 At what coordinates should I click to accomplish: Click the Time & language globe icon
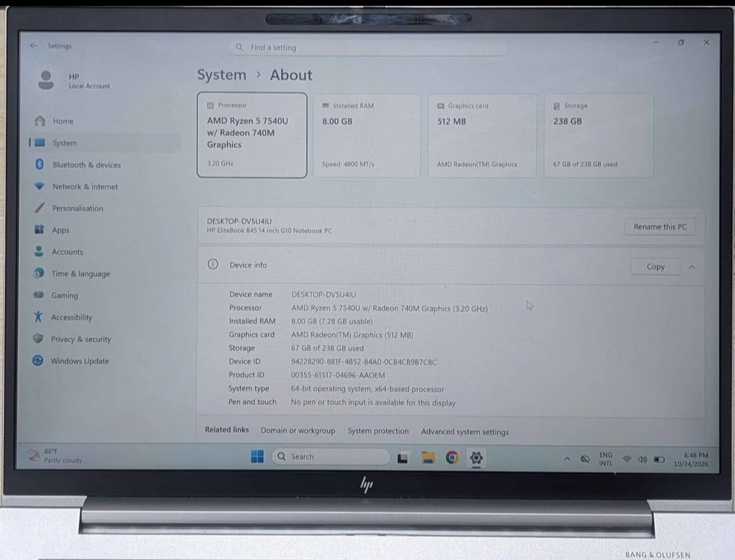(x=39, y=274)
